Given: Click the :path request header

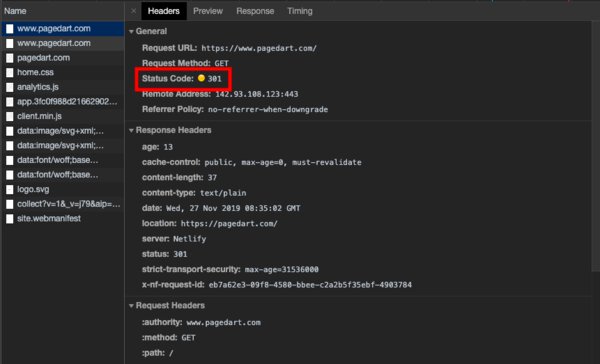Looking at the screenshot, I should [x=158, y=353].
